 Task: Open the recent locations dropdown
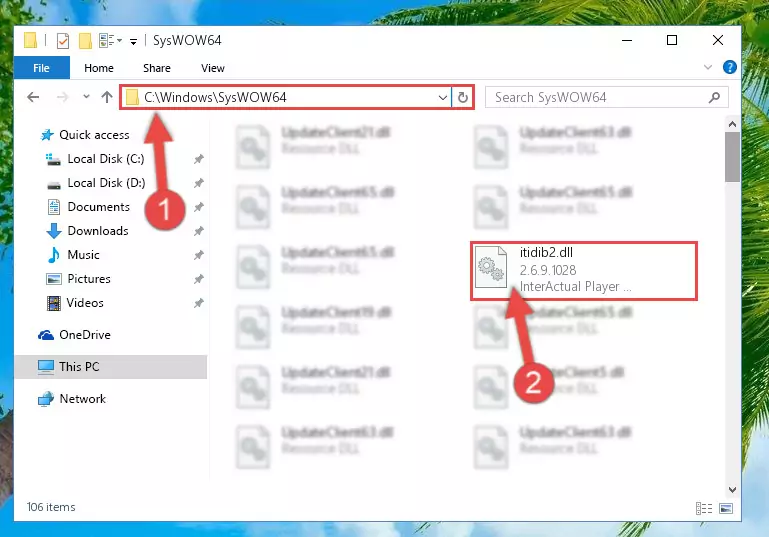(86, 97)
